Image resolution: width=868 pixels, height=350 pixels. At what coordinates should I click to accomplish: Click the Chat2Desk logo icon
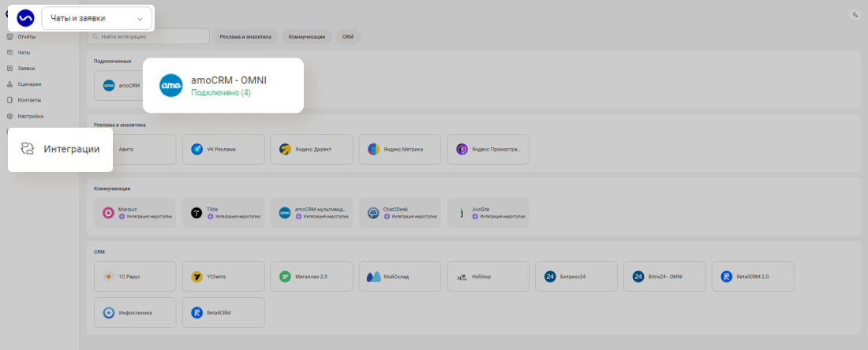[x=374, y=213]
